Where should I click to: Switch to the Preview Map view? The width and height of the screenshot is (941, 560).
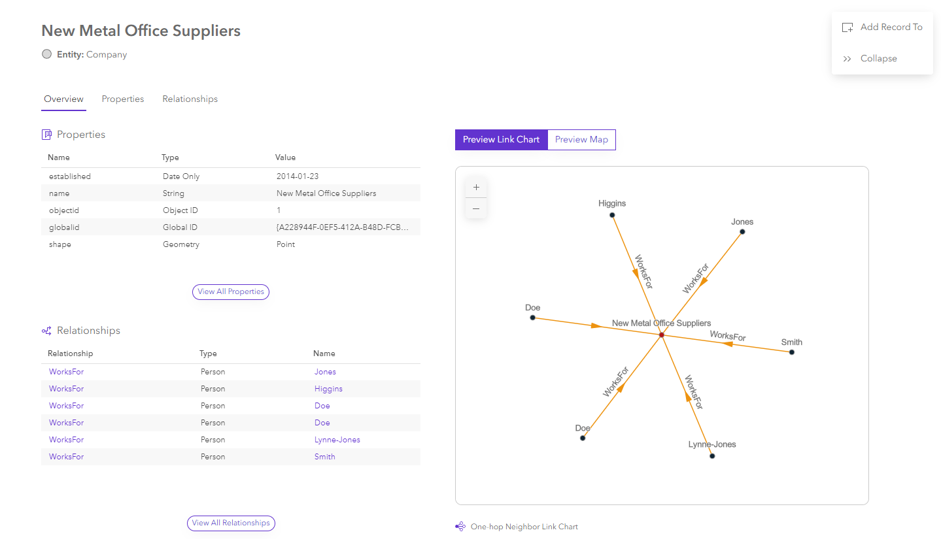tap(581, 139)
